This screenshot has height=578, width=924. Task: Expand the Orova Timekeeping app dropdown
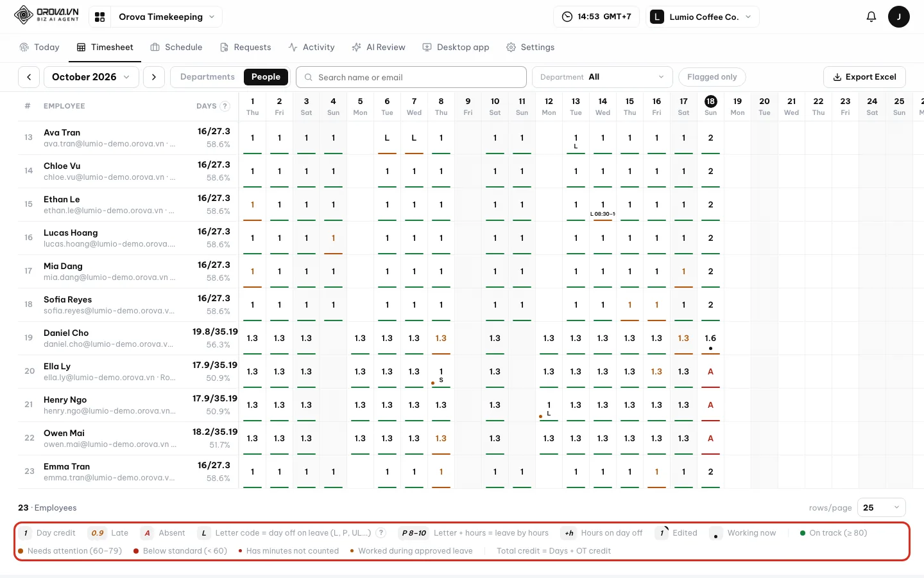(166, 17)
